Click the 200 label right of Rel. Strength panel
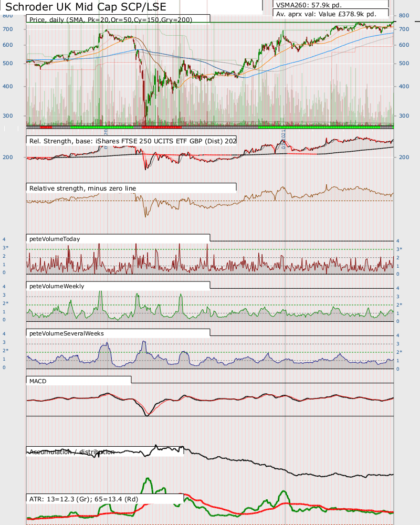The width and height of the screenshot is (420, 525). [404, 157]
